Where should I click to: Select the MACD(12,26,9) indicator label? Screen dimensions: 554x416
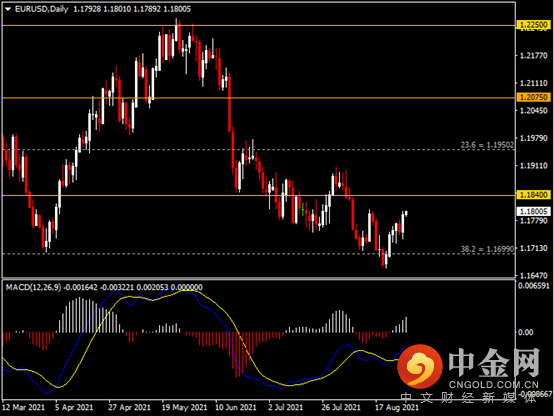34,287
